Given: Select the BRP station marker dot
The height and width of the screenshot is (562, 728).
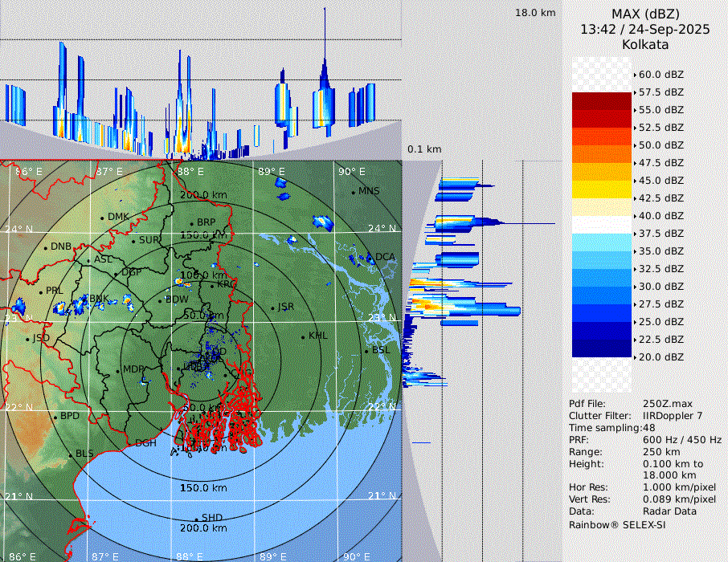Looking at the screenshot, I should (191, 223).
